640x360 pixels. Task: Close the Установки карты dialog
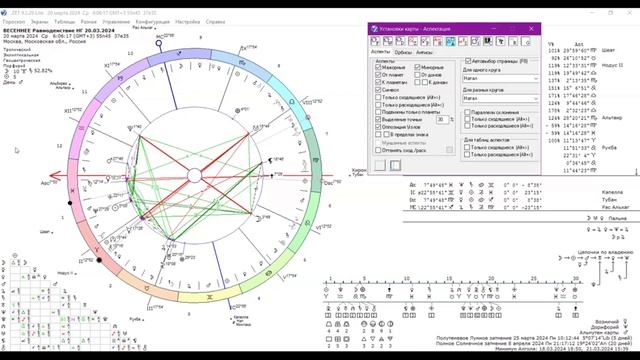click(531, 29)
